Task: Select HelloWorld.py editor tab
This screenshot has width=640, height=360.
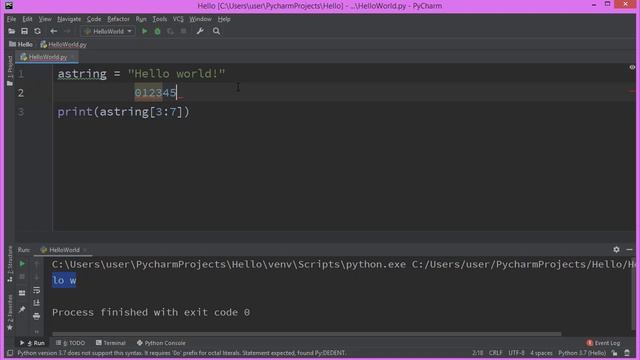Action: tap(47, 57)
